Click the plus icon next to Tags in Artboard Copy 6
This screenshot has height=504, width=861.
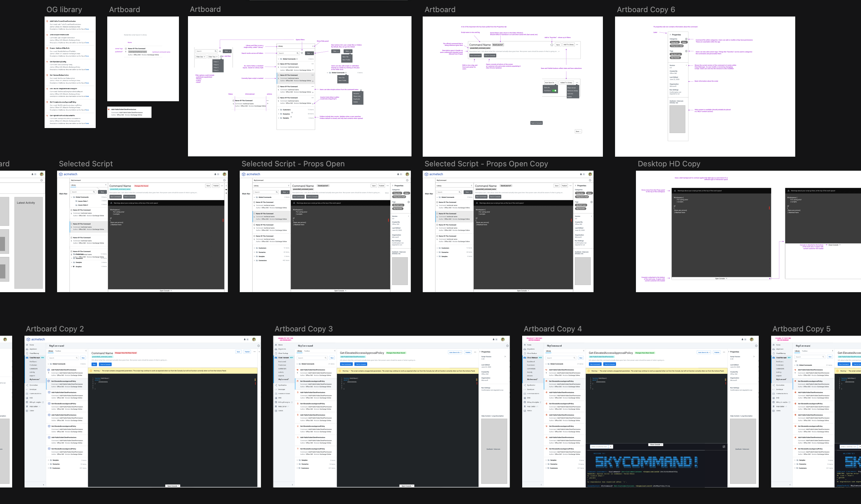[686, 51]
